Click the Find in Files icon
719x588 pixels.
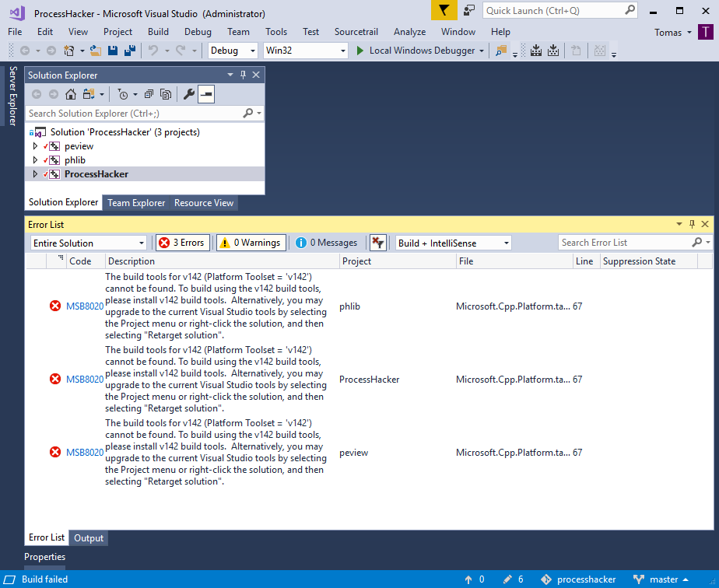[501, 51]
